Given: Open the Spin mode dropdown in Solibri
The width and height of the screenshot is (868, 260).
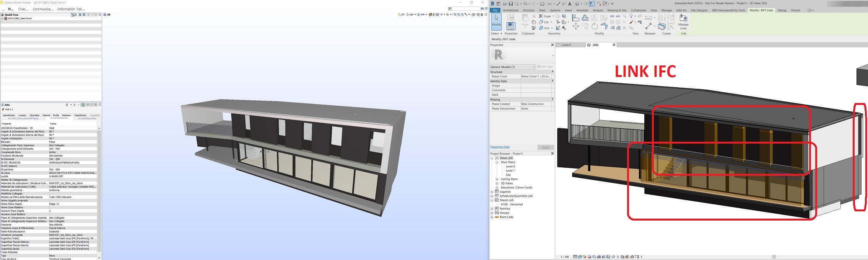Looking at the screenshot, I should [415, 15].
